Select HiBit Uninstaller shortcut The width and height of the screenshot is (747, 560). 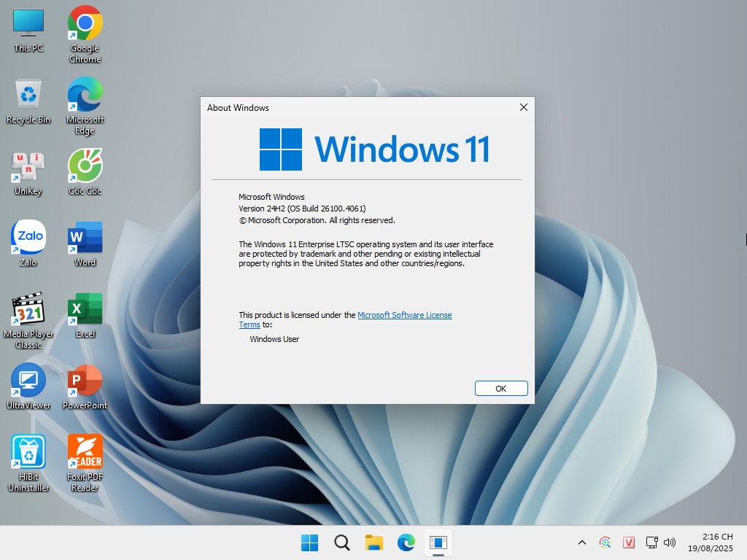(x=28, y=463)
